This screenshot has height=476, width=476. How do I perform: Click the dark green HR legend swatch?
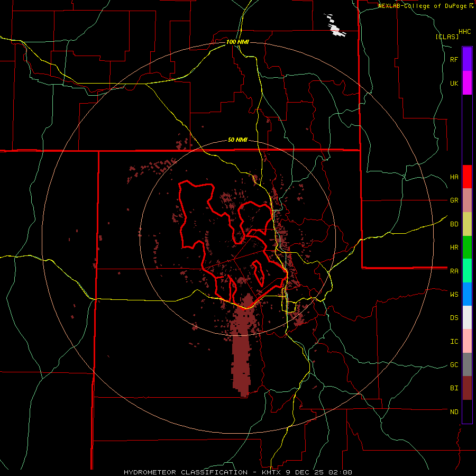pyautogui.click(x=467, y=247)
